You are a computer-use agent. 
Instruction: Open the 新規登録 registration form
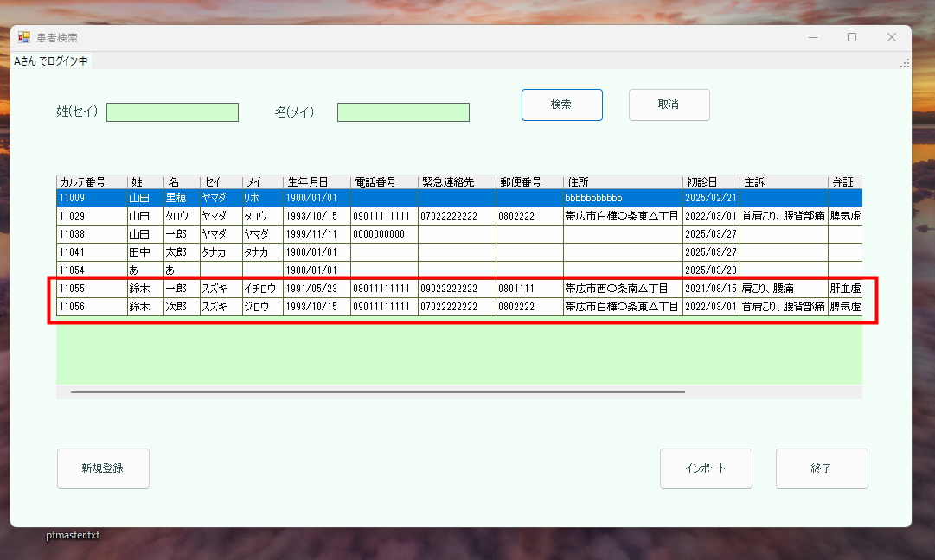[103, 468]
